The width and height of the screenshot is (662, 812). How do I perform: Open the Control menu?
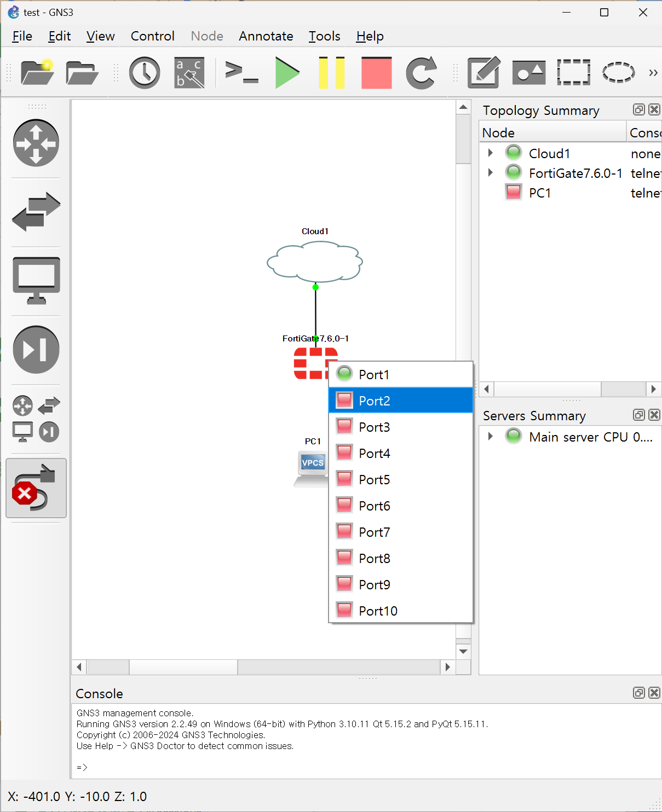tap(153, 36)
